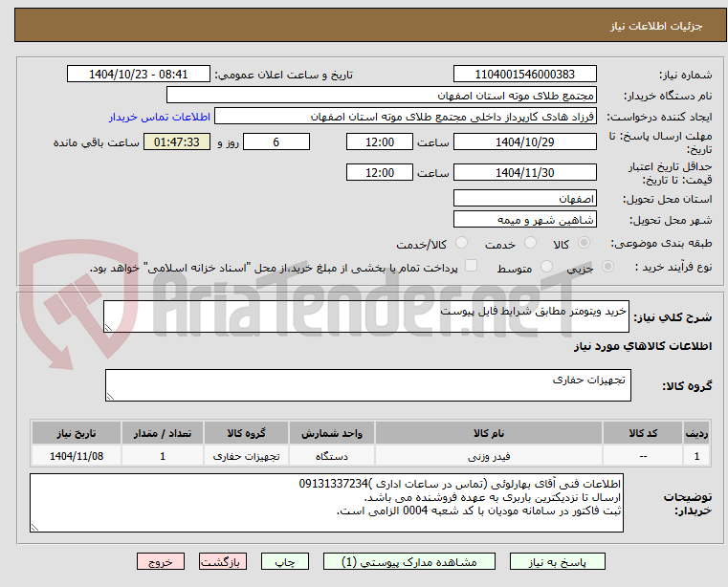Click the کد کالا column header
This screenshot has height=587, width=728.
tap(643, 433)
